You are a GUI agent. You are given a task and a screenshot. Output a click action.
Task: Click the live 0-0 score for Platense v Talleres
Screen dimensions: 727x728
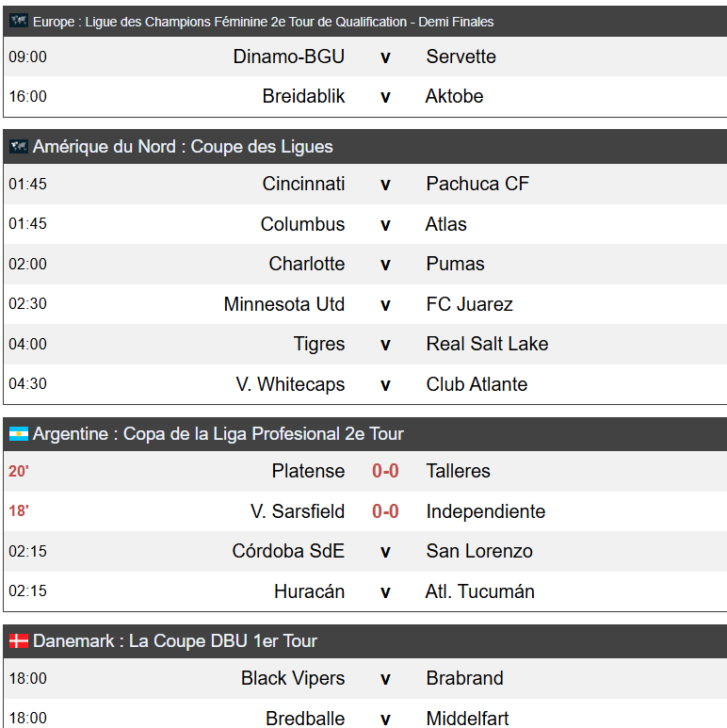pos(385,471)
